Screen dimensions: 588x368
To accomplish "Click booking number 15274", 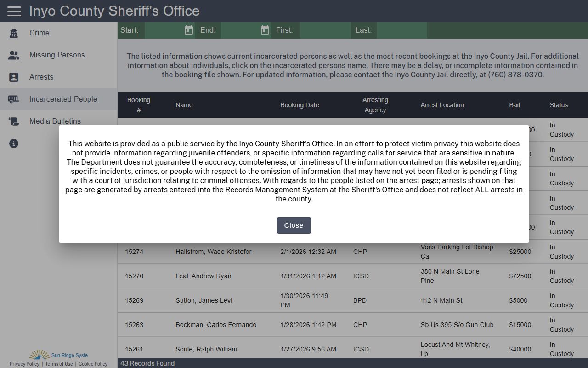I will [x=134, y=252].
